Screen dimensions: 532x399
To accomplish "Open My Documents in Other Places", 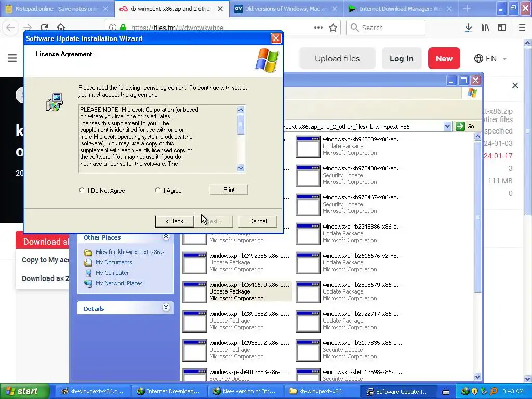I will (114, 262).
